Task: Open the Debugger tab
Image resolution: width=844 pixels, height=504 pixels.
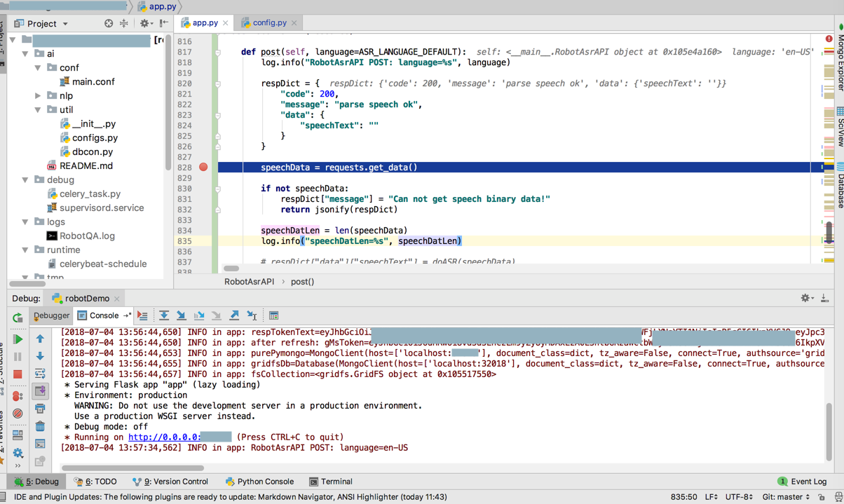Action: click(51, 316)
